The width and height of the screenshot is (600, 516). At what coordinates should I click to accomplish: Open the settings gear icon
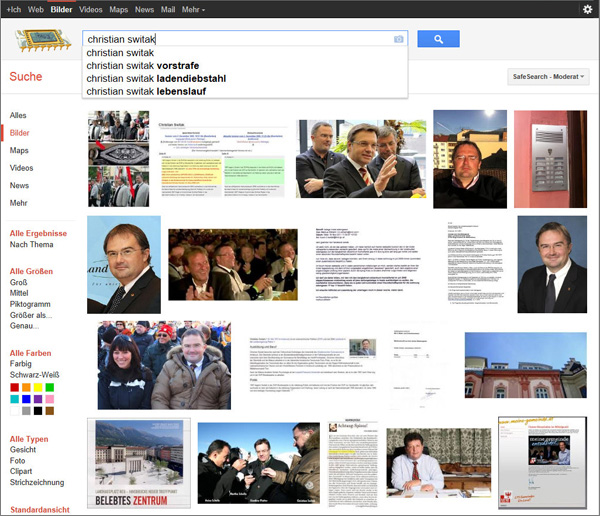tap(587, 9)
